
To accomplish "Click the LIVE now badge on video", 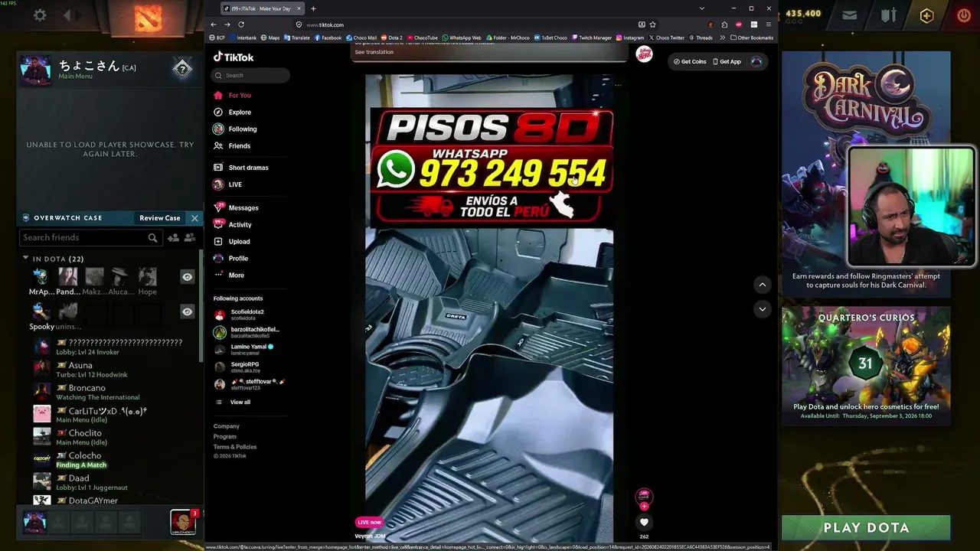I will click(369, 522).
